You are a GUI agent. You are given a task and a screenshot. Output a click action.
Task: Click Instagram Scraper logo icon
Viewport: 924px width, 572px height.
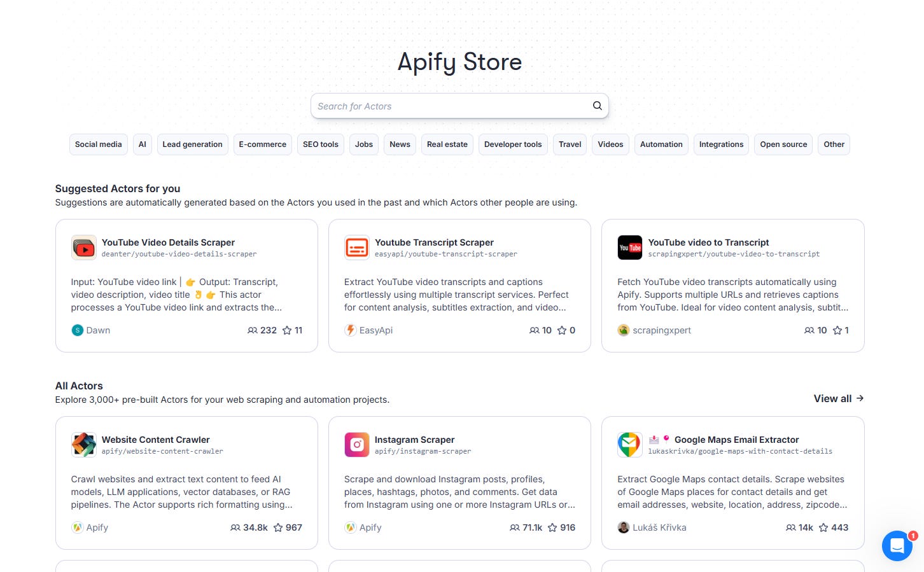[357, 445]
